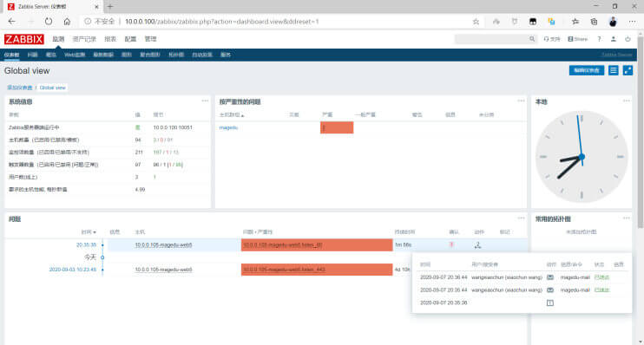Click inside Zabbix search input field
The height and width of the screenshot is (345, 644).
tap(491, 39)
